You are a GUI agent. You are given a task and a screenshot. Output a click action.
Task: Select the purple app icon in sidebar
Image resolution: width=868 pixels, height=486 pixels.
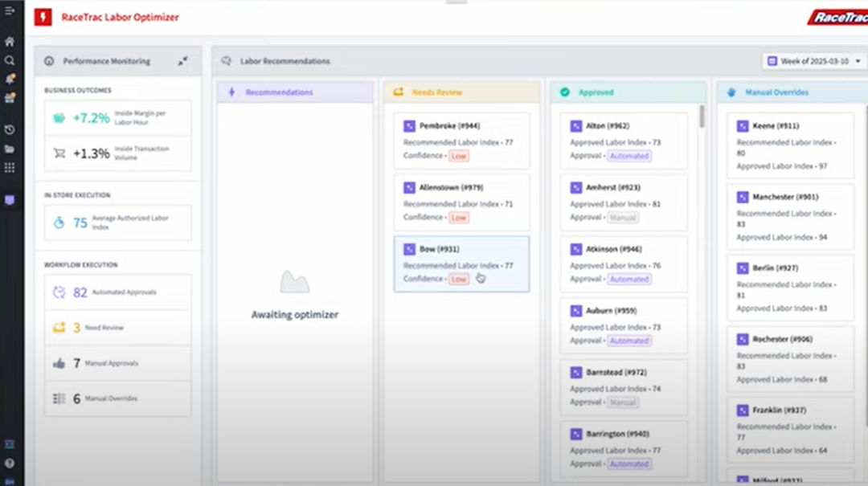click(10, 200)
